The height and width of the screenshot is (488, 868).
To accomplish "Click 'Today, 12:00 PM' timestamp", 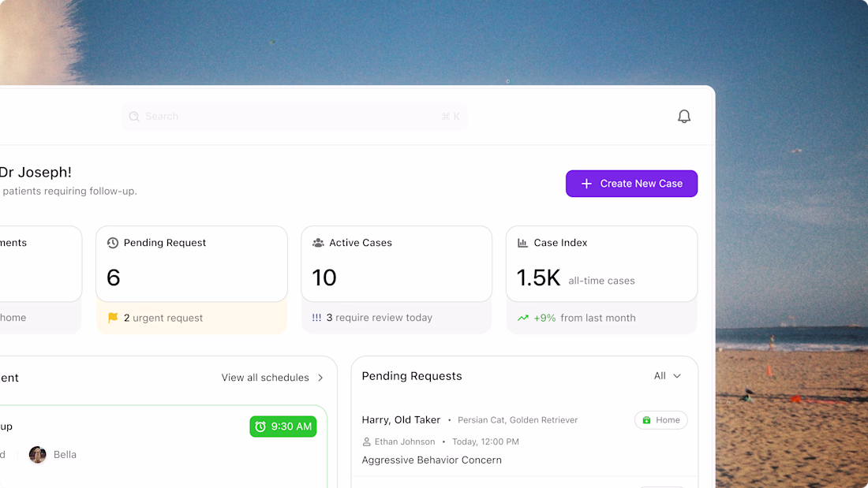I will pyautogui.click(x=485, y=441).
